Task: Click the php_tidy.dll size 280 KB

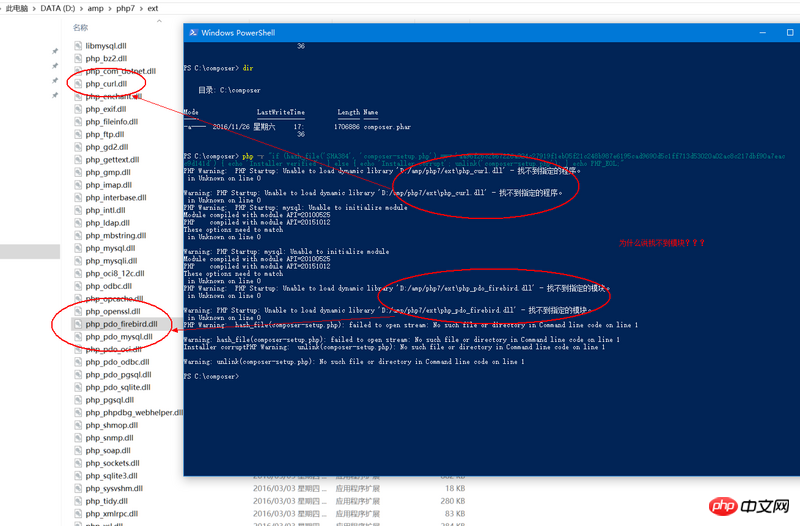Action: [453, 501]
